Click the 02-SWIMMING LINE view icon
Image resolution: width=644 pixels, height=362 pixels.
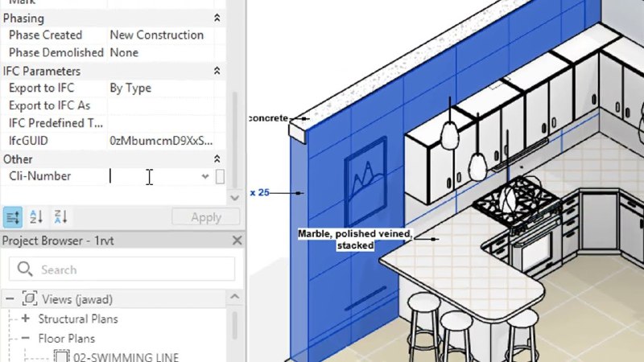(x=62, y=356)
